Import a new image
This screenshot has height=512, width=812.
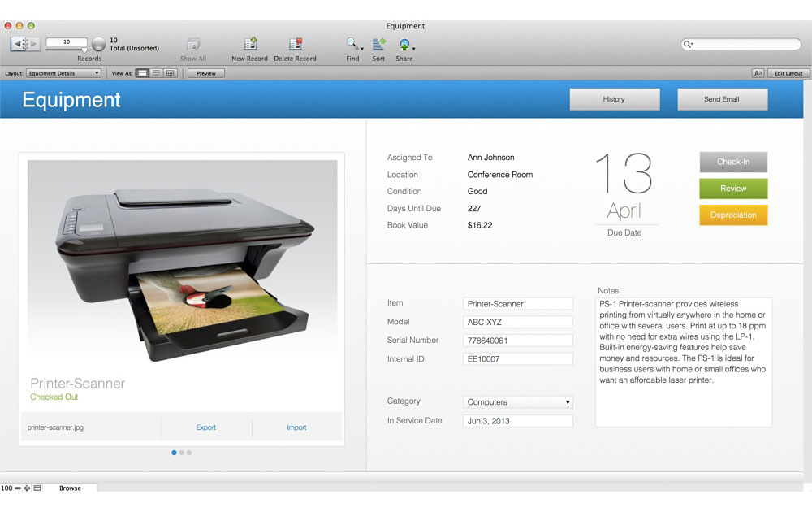[x=296, y=427]
